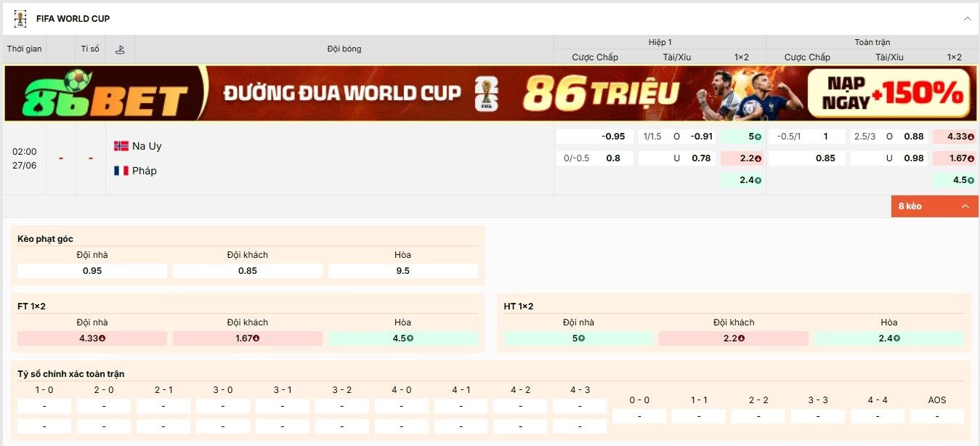Viewport: 980px width, 446px height.
Task: Click match time 02:00 27/06
Action: pyautogui.click(x=25, y=158)
